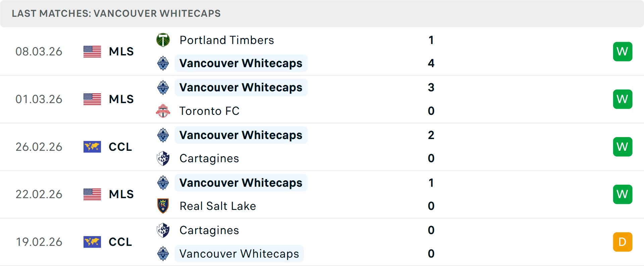The height and width of the screenshot is (266, 644).
Task: Open the 22.02.26 match details row
Action: [x=322, y=194]
